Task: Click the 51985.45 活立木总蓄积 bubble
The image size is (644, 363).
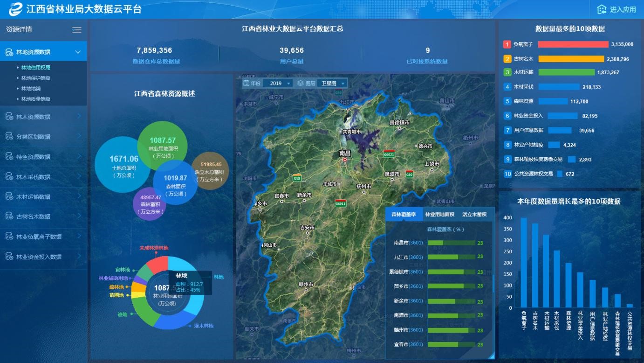Action: point(210,171)
